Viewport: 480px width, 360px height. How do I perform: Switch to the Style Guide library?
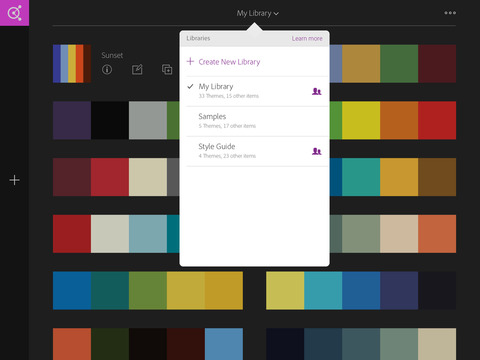[255, 151]
